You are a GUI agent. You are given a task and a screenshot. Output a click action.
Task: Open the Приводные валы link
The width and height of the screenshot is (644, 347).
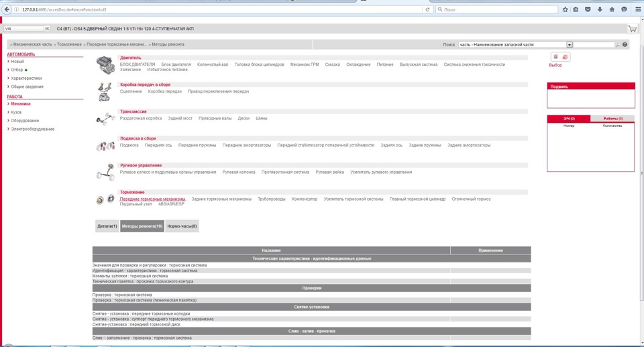click(215, 118)
